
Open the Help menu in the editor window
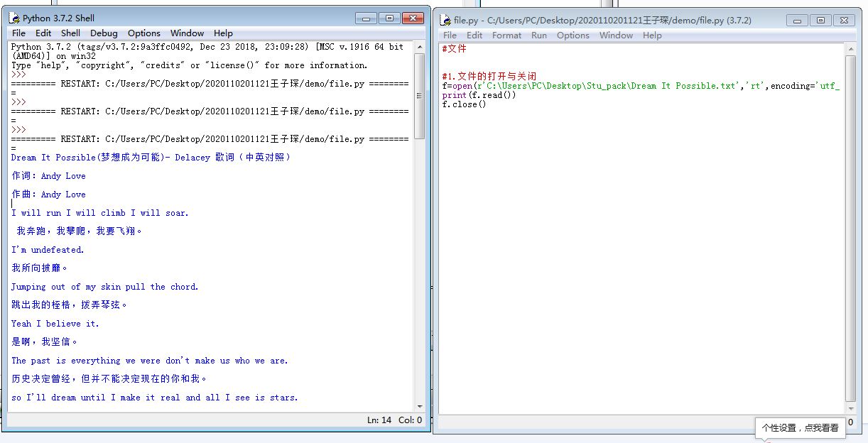(x=652, y=35)
